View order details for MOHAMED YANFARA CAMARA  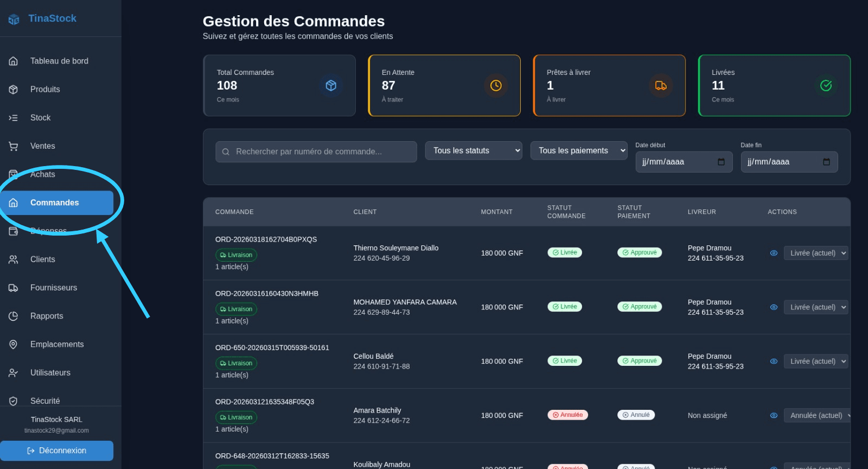(x=774, y=307)
